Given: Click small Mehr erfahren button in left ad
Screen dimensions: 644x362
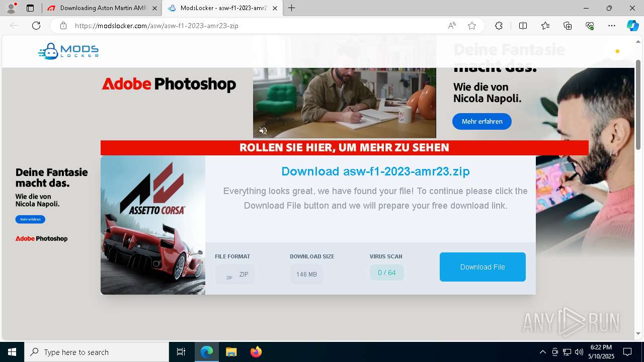Looking at the screenshot, I should tap(30, 219).
